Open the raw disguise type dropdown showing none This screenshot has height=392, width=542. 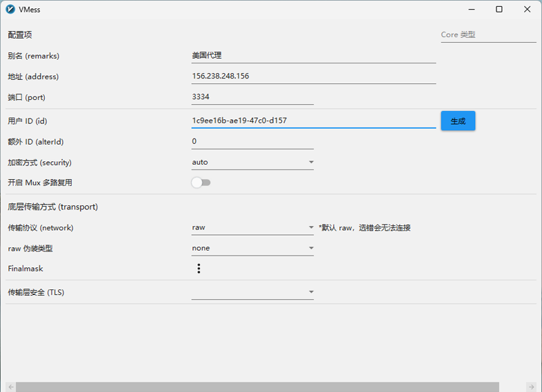(x=252, y=248)
